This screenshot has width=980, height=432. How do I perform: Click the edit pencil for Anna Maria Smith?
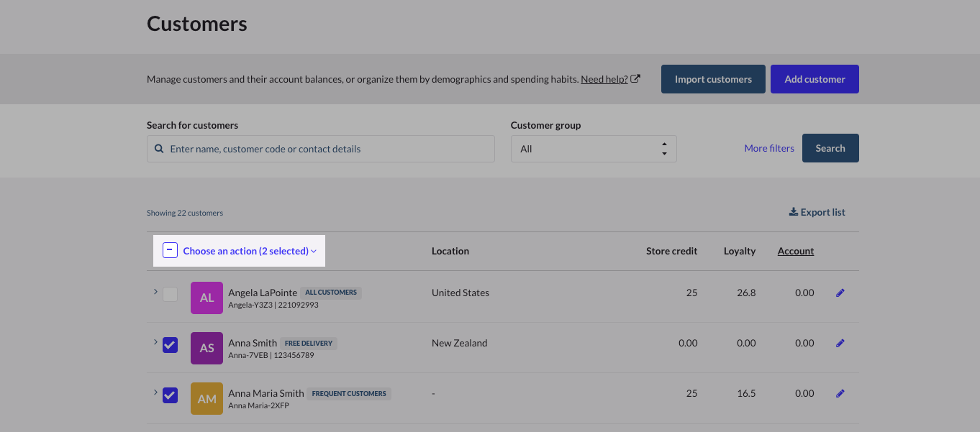coord(840,394)
